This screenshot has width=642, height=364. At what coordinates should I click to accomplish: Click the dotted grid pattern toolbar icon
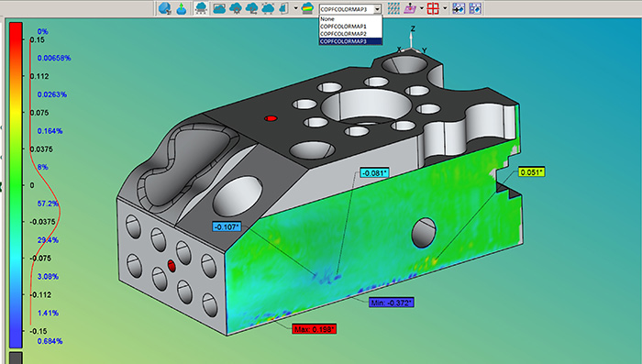pos(393,8)
